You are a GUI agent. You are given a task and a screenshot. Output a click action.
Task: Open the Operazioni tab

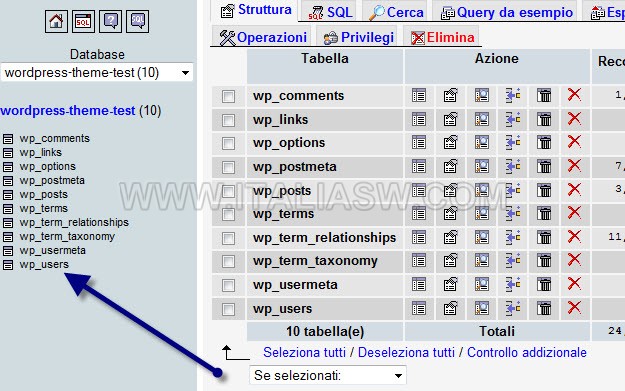262,37
